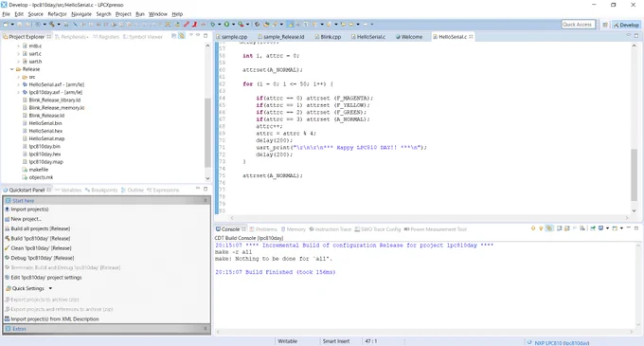Select makefile in the Release folder
Viewport: 644px width, 346px height.
pos(38,170)
